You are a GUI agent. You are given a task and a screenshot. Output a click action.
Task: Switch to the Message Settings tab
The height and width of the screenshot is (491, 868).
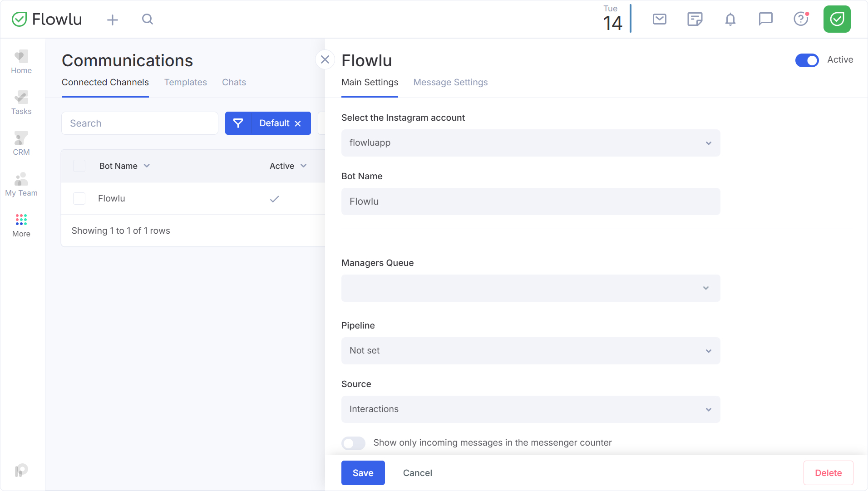coord(450,82)
